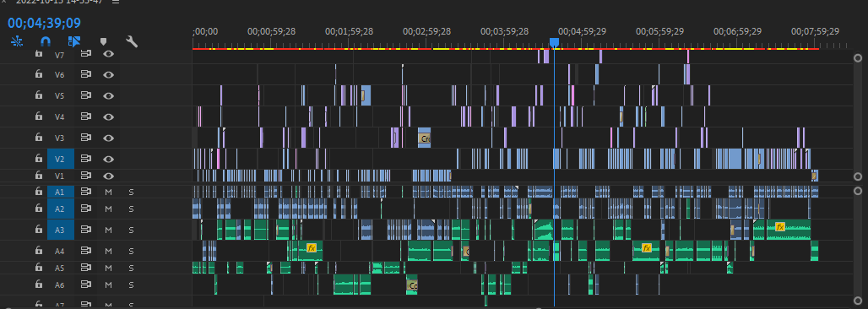Hide track V5 using its eye icon
868x309 pixels.
pos(108,95)
